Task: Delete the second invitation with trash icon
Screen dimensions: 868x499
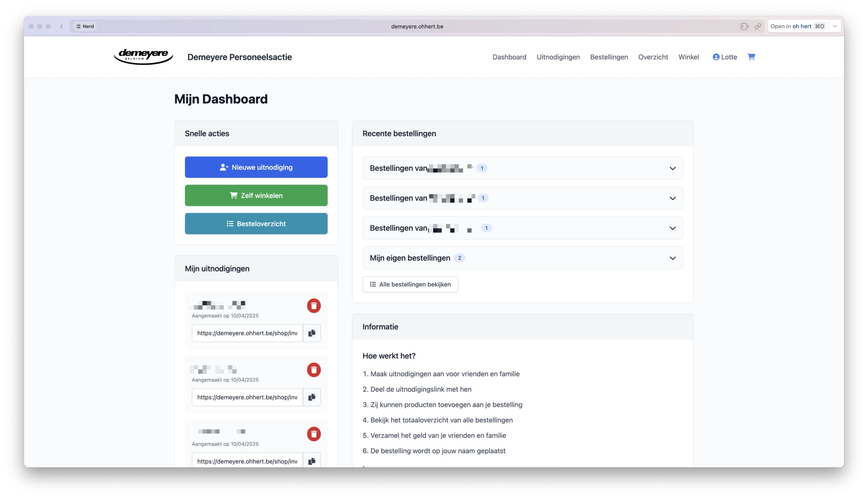Action: [314, 370]
